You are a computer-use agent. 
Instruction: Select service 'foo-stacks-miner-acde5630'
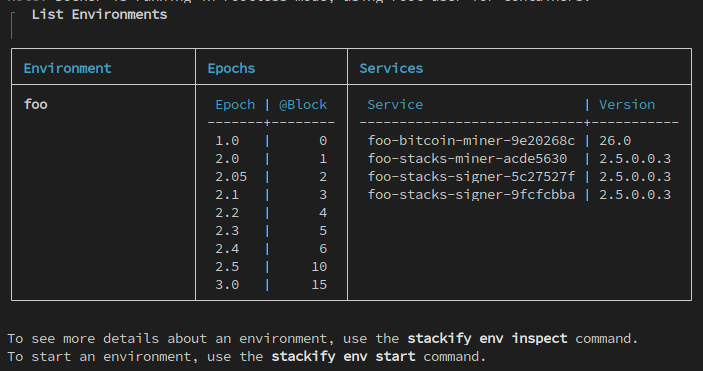click(467, 159)
